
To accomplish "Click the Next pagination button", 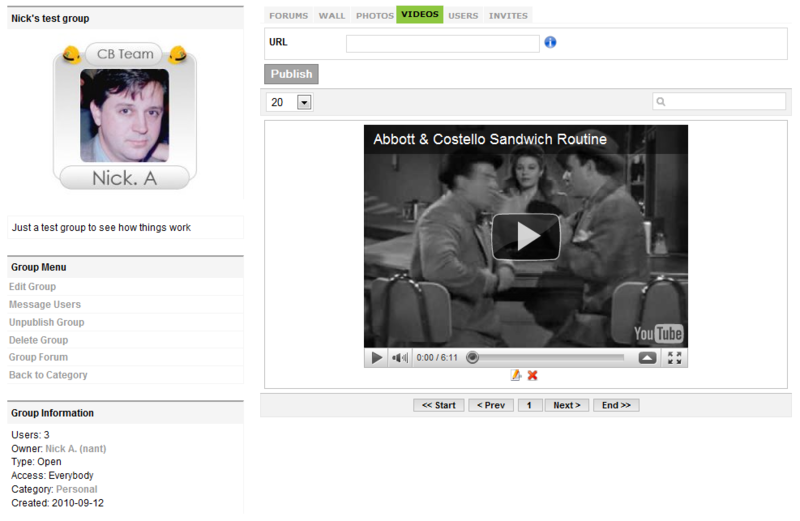I will (x=567, y=405).
